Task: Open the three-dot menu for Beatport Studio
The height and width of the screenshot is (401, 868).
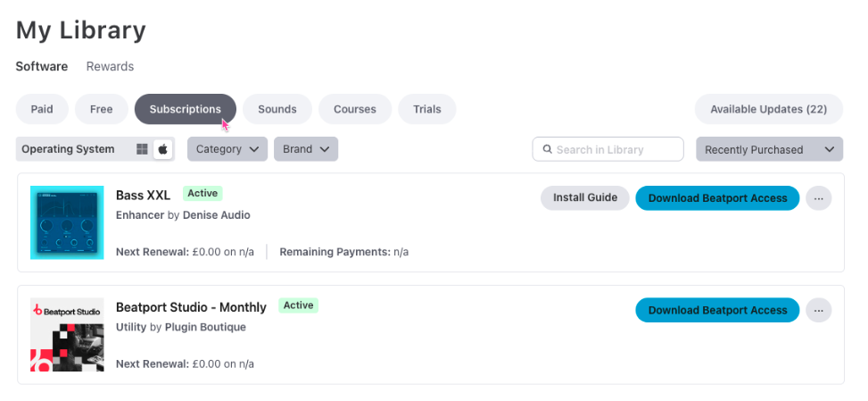Action: (x=818, y=311)
